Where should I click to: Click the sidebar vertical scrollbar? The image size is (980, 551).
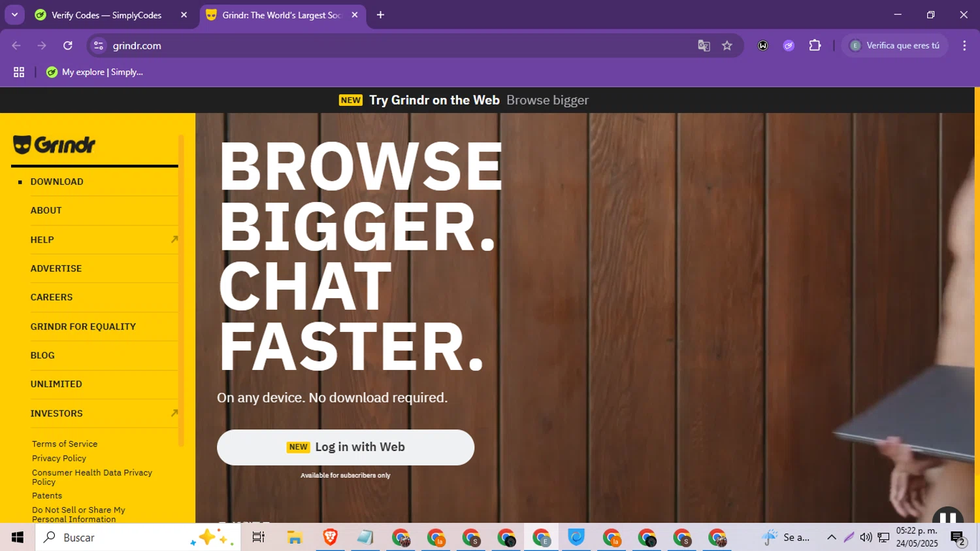[x=181, y=291]
